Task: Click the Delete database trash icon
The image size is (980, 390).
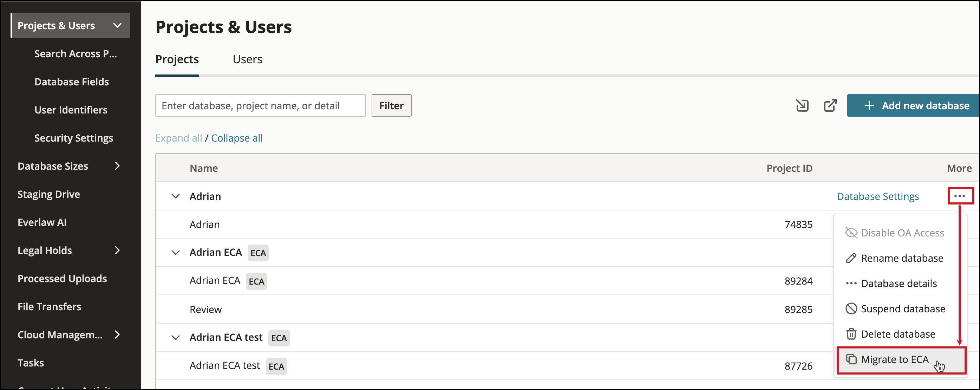Action: pyautogui.click(x=851, y=334)
